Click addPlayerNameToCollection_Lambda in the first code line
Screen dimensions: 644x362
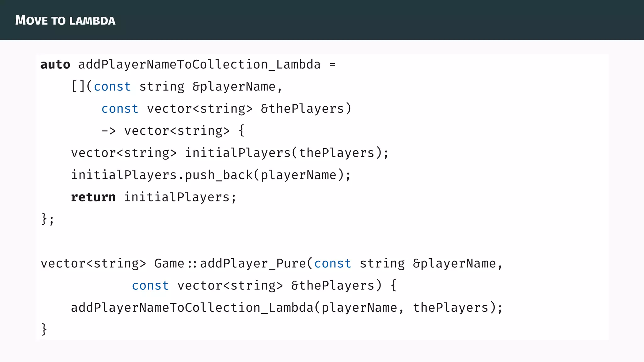click(199, 65)
